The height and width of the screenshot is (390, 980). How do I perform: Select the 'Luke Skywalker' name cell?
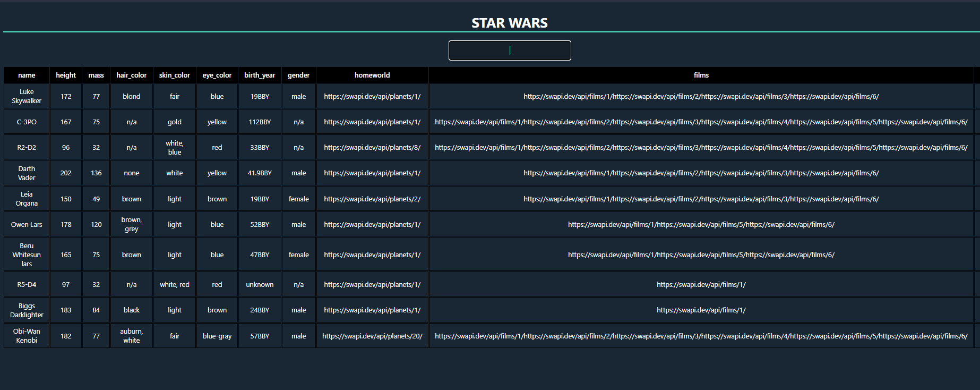click(x=27, y=96)
